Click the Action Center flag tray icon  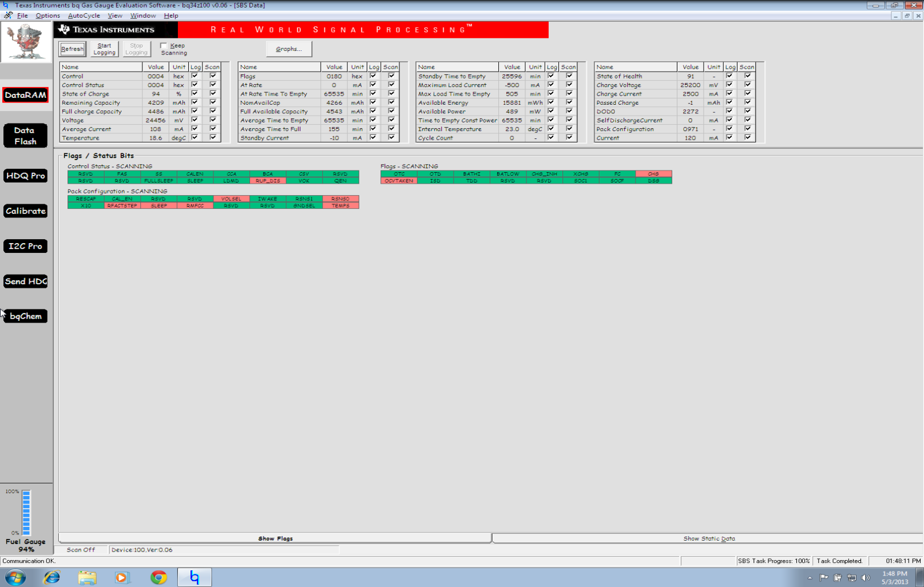(x=824, y=578)
